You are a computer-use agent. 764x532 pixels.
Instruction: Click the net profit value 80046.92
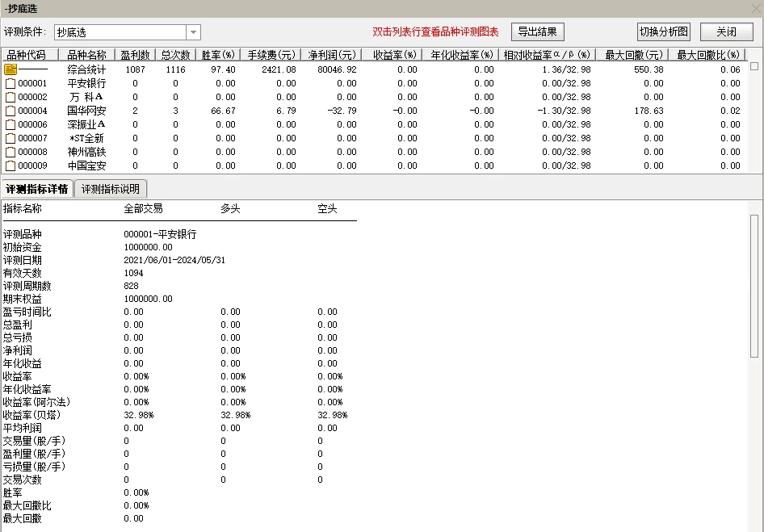click(x=337, y=69)
